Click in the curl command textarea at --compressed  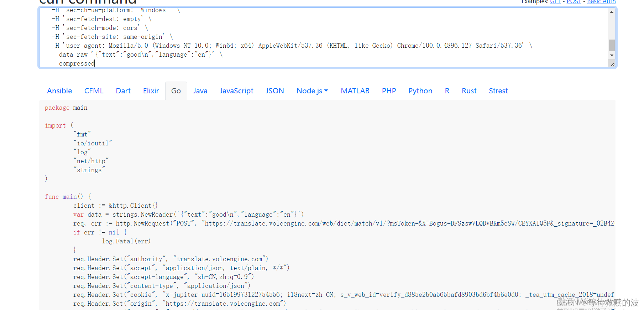[x=73, y=63]
